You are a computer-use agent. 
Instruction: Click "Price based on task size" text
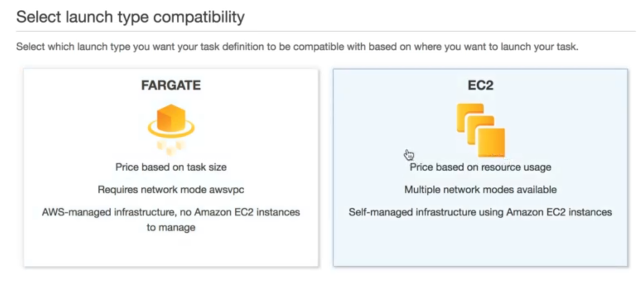pyautogui.click(x=171, y=167)
